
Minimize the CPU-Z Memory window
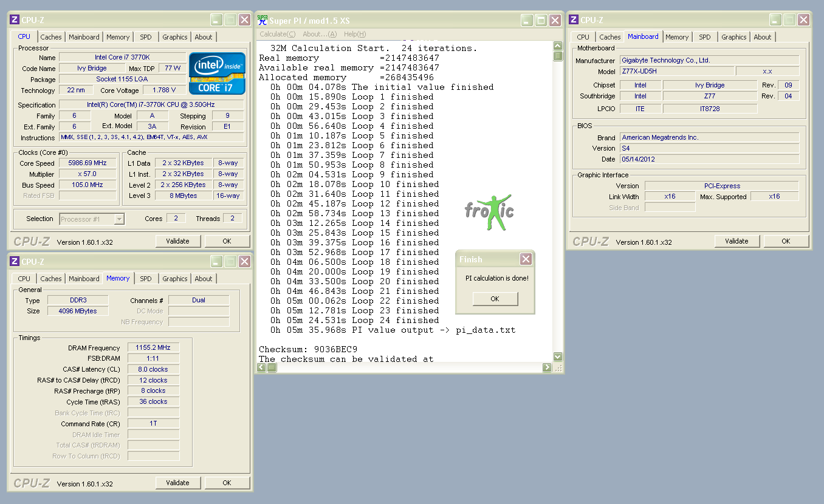216,262
